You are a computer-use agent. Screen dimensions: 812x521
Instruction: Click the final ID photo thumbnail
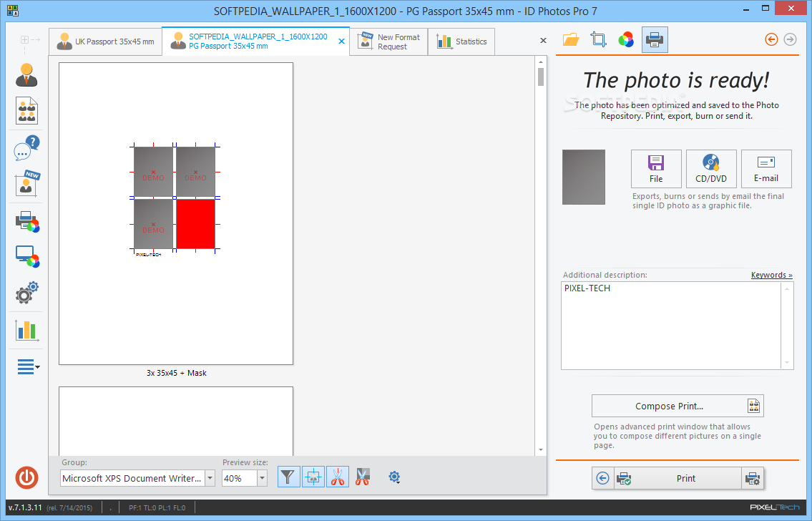(584, 177)
